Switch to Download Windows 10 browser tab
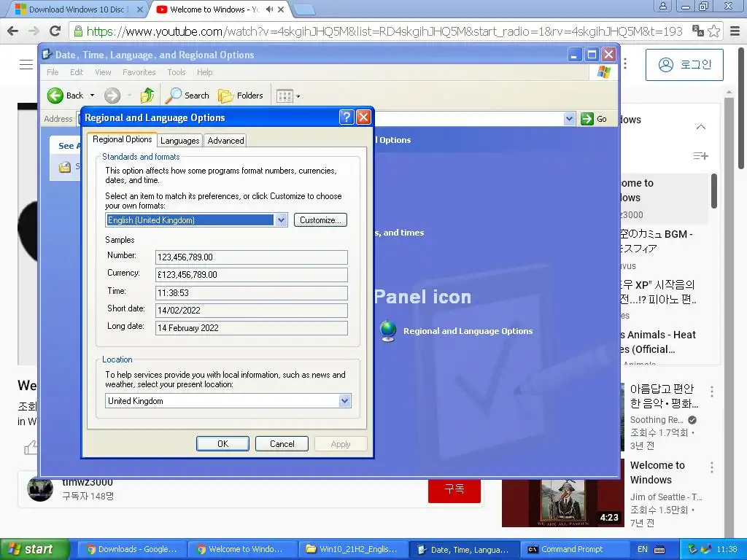The height and width of the screenshot is (560, 747). pos(76,9)
